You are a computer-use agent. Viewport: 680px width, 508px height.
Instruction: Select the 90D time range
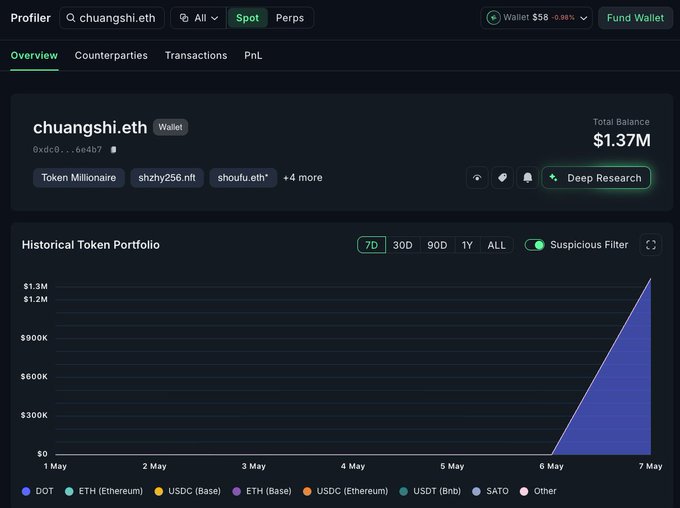(437, 245)
